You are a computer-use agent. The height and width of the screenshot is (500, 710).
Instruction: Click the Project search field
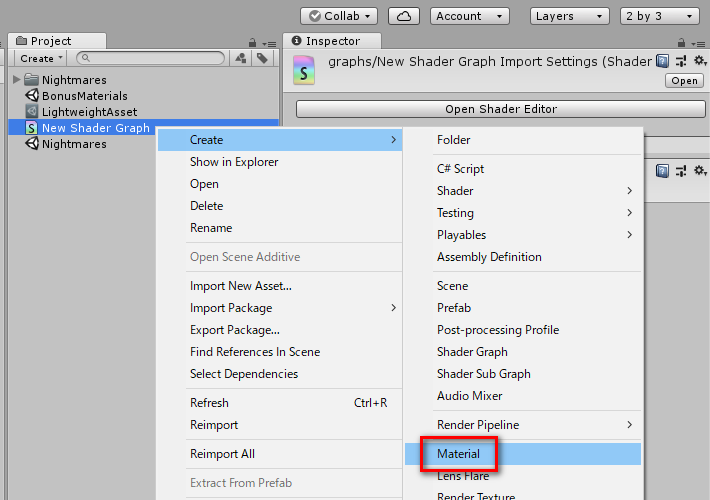[150, 58]
